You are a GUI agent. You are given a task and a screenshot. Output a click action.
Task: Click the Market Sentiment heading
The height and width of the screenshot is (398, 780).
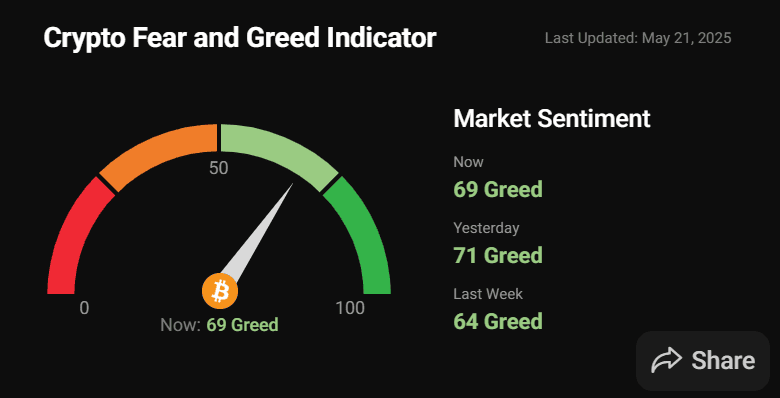click(552, 118)
